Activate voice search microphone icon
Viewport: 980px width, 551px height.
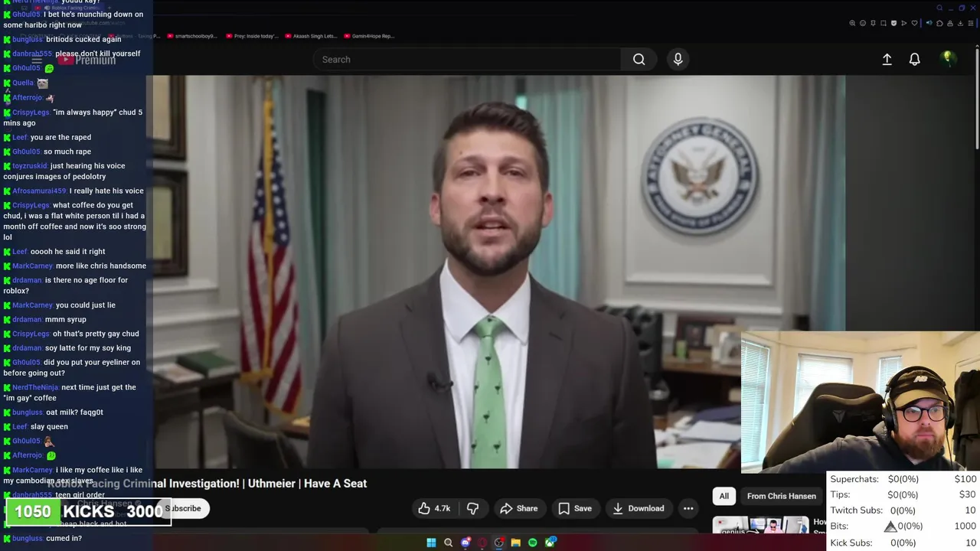click(x=678, y=59)
